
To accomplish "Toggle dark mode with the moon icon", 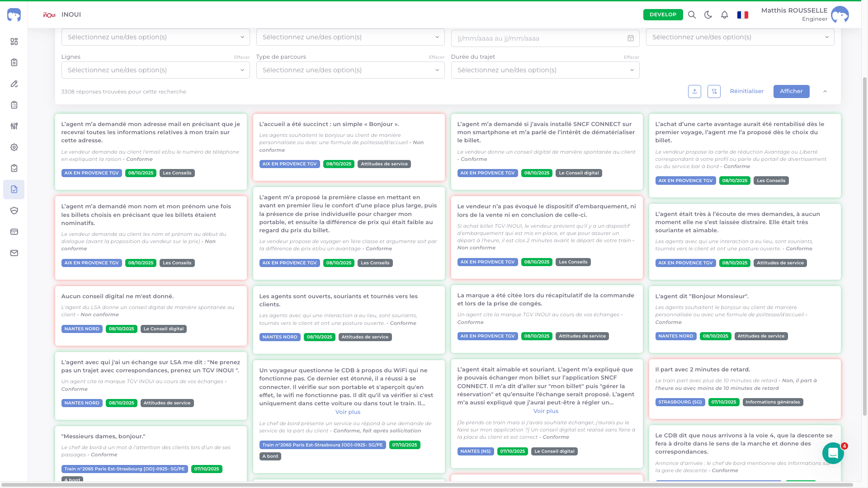I will [x=708, y=14].
